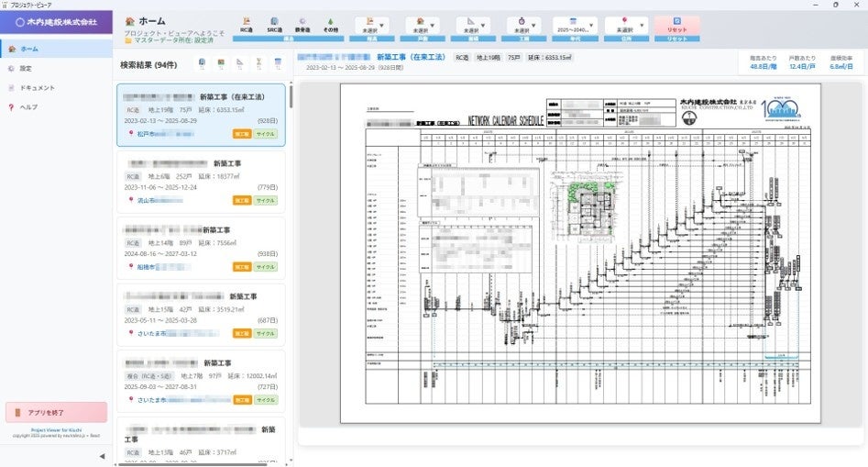Screen dimensions: 868x467
Task: Sort results by unit count icon
Action: click(x=221, y=63)
